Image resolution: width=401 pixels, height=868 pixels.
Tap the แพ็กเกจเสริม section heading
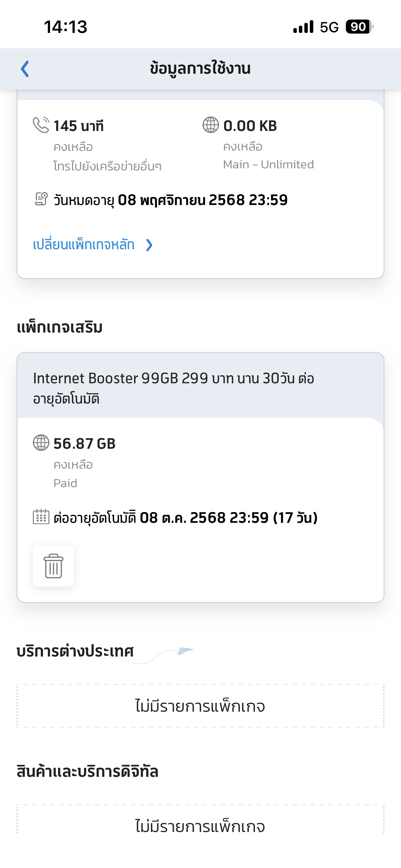[60, 327]
